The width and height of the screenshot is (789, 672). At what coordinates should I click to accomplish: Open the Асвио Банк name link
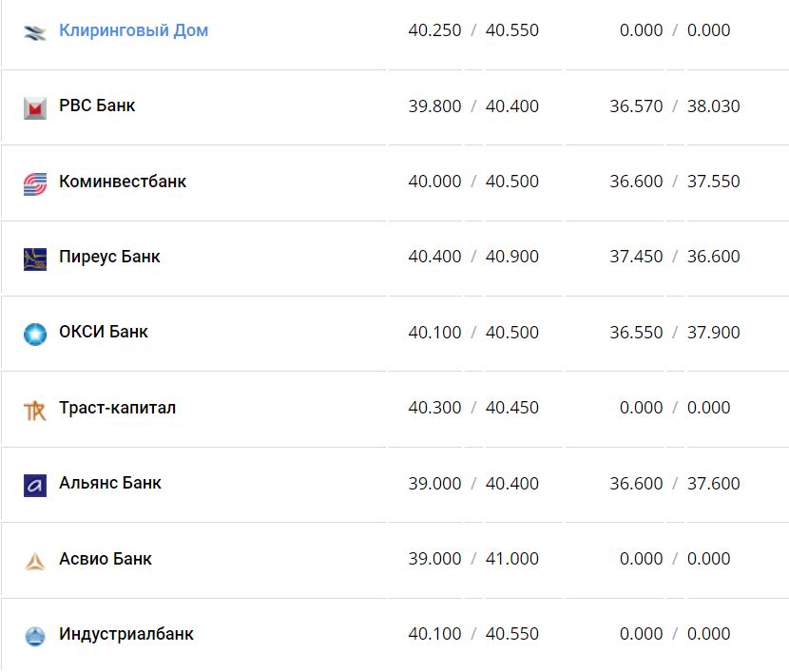(x=106, y=559)
